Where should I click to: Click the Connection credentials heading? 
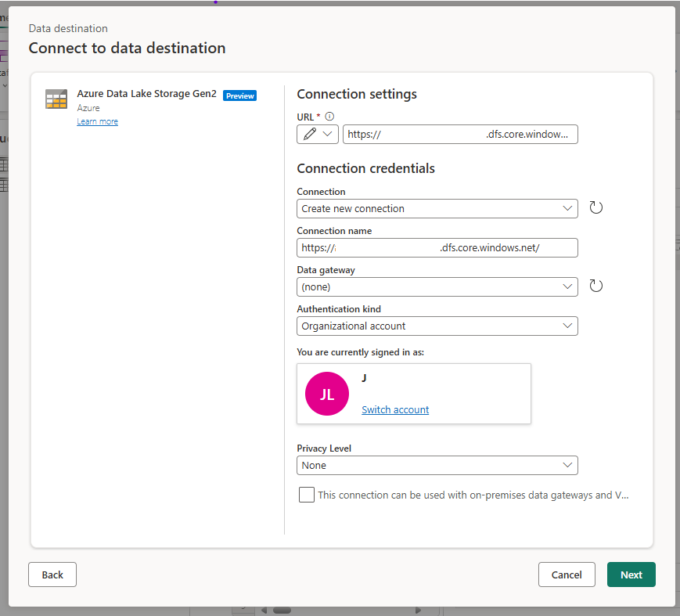pyautogui.click(x=365, y=168)
